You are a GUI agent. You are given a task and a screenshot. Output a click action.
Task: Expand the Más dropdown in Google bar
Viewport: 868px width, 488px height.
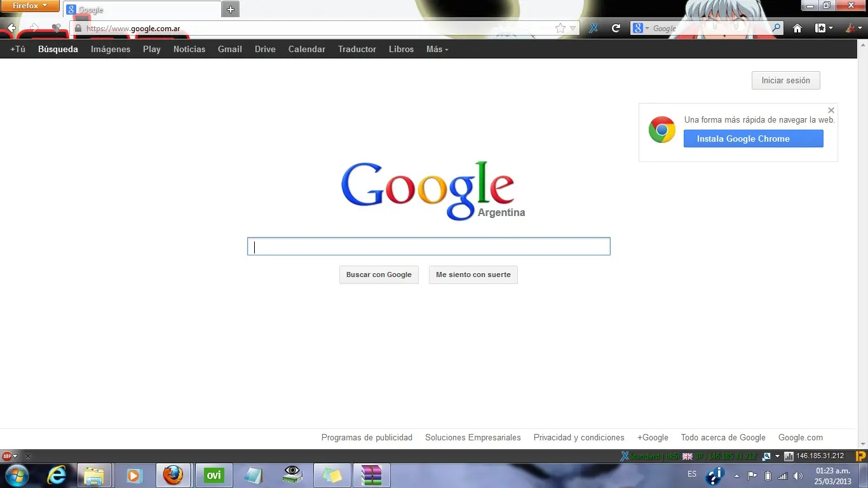click(x=437, y=49)
